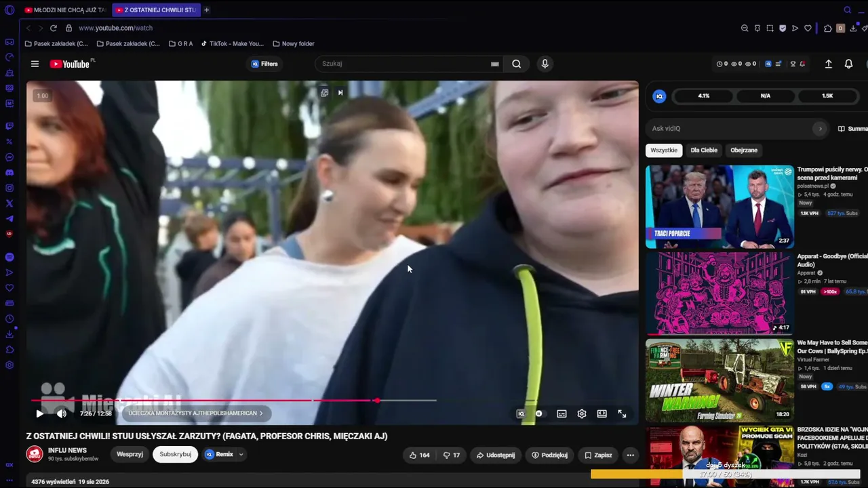Play the paused video
868x488 pixels.
40,413
